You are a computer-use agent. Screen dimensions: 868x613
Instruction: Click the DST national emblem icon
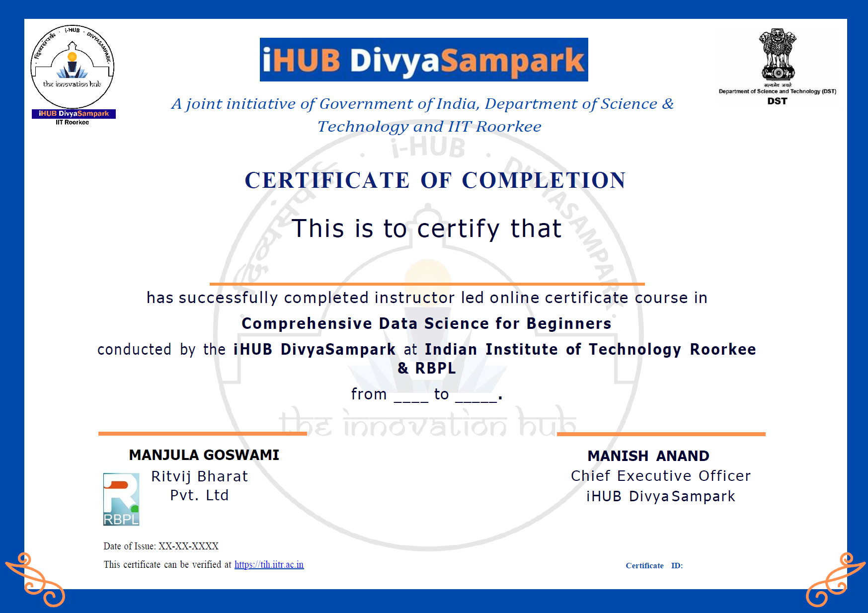tap(777, 54)
